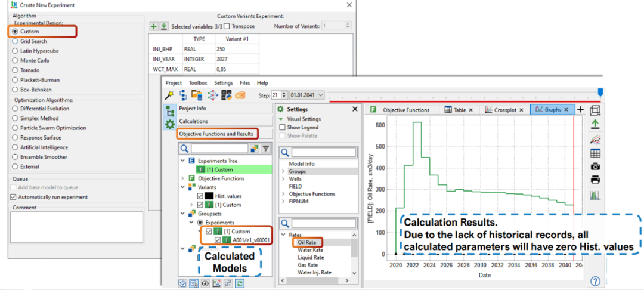
Task: Collapse the Experiments Tree node
Action: 182,161
